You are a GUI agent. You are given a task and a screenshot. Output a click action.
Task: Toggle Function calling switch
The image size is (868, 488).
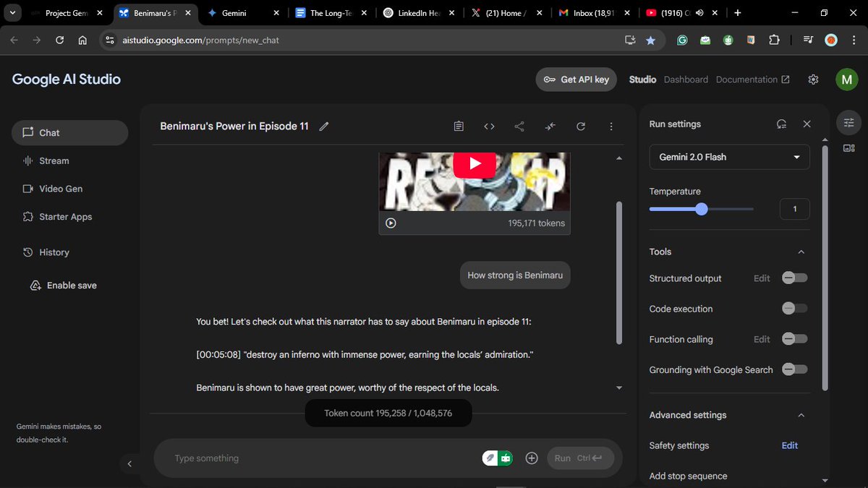tap(795, 339)
